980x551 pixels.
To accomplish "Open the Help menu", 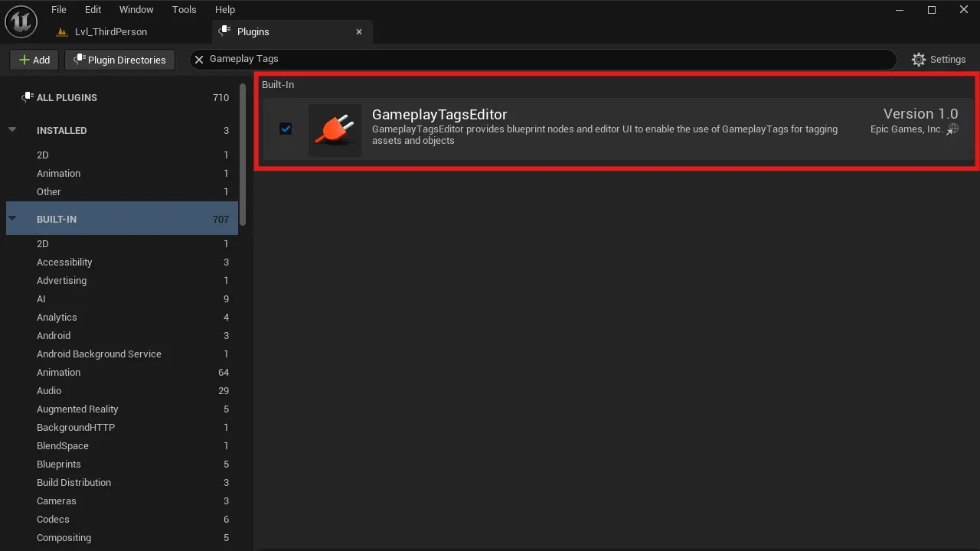I will [x=225, y=9].
